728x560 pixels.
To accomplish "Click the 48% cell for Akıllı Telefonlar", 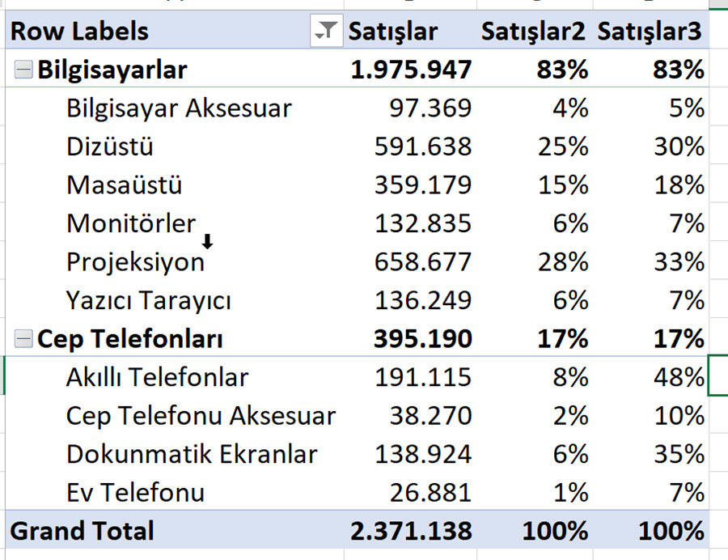I will click(679, 377).
